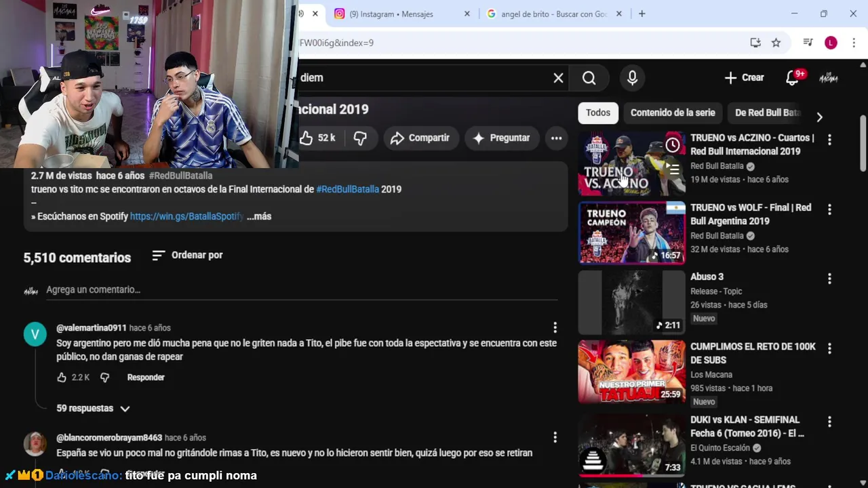Open the Los Macana account avatar menu
This screenshot has width=868, height=488.
tap(829, 78)
